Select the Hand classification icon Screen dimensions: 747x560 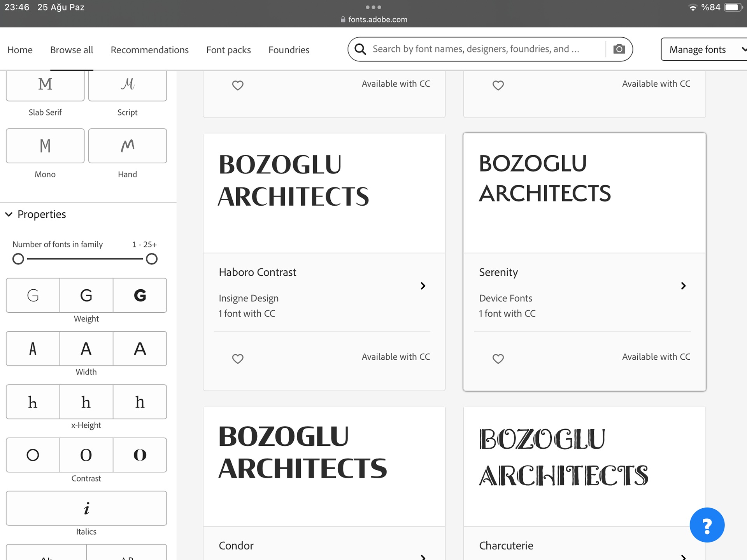click(127, 146)
